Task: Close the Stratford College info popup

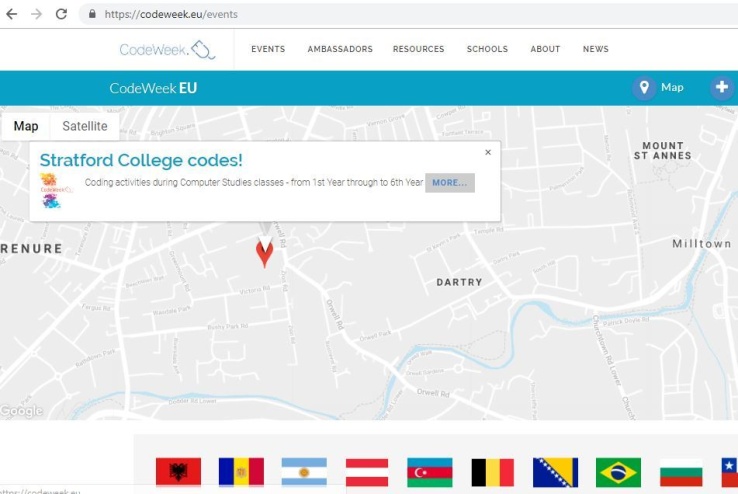Action: pos(488,152)
